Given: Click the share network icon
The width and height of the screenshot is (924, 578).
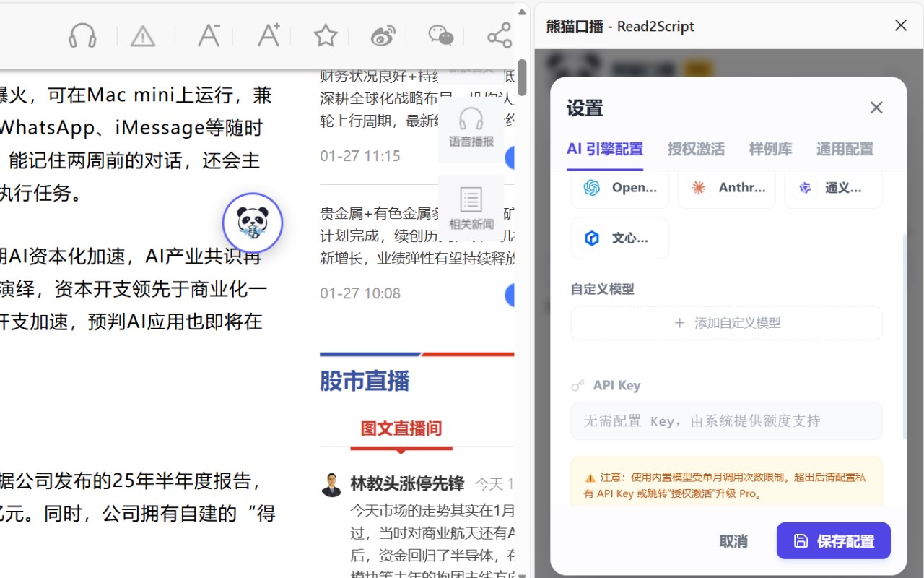Looking at the screenshot, I should (x=499, y=35).
